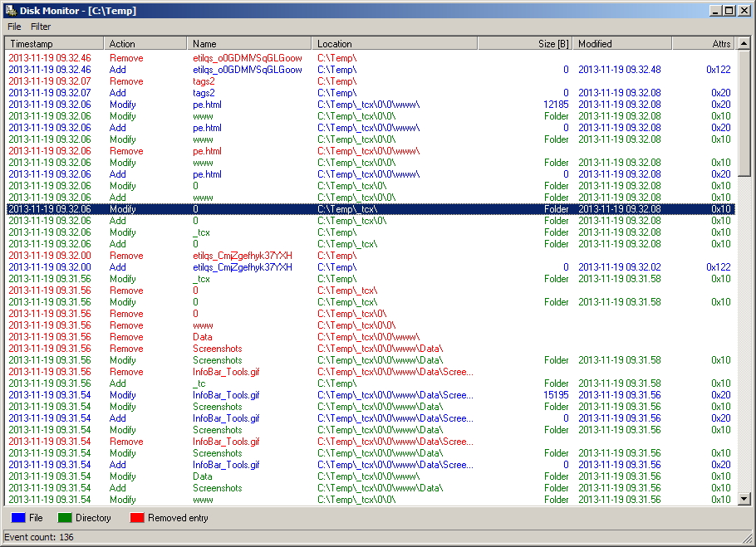Click the scrollbar up arrow
756x547 pixels.
click(x=744, y=43)
